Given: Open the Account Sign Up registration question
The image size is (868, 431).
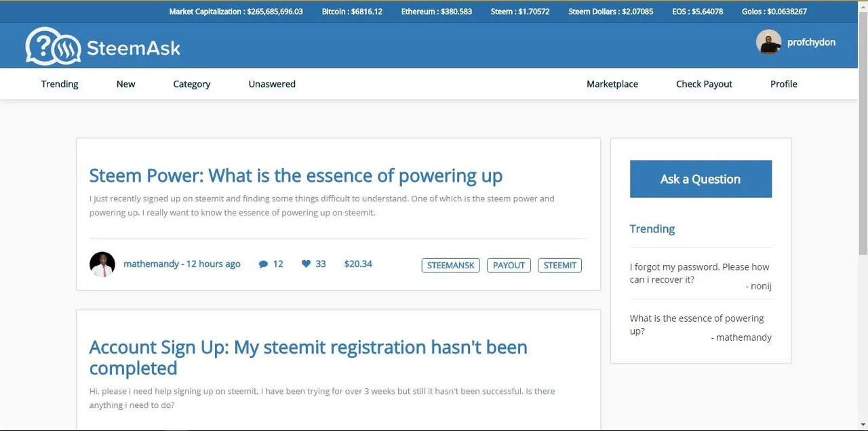Looking at the screenshot, I should click(x=309, y=358).
